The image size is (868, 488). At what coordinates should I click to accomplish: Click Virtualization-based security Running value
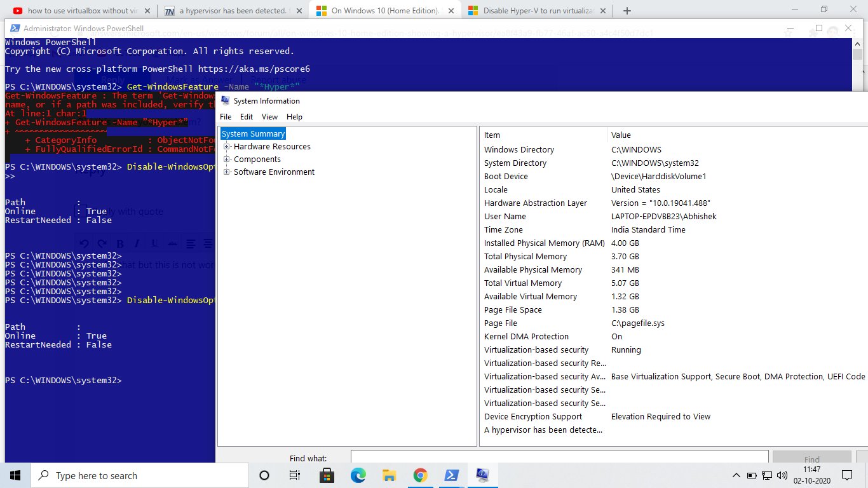(626, 350)
